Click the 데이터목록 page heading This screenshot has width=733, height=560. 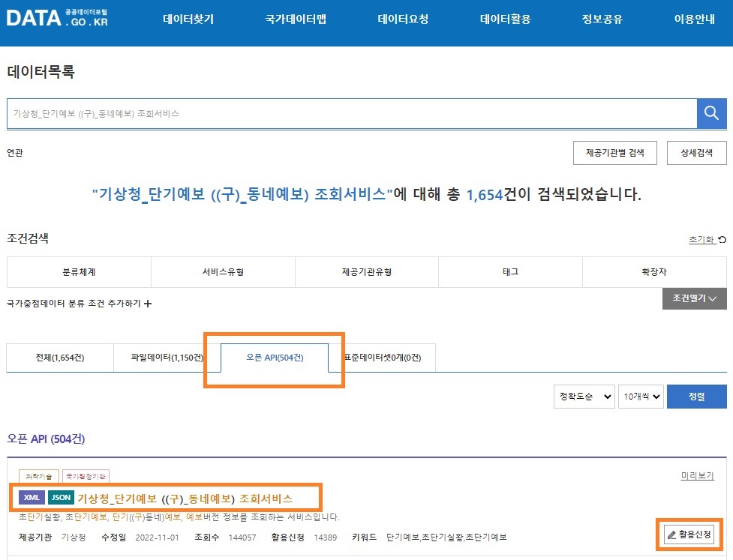41,72
